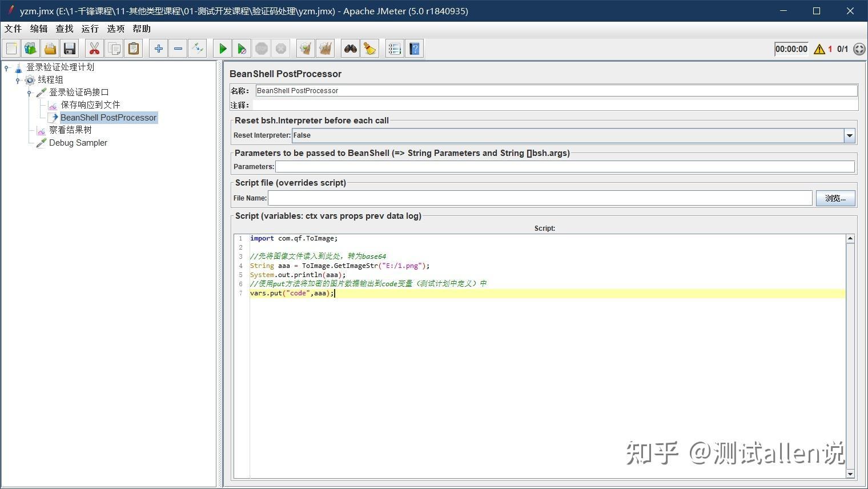868x489 pixels.
Task: Collapse all nodes with minus icon
Action: coord(178,49)
